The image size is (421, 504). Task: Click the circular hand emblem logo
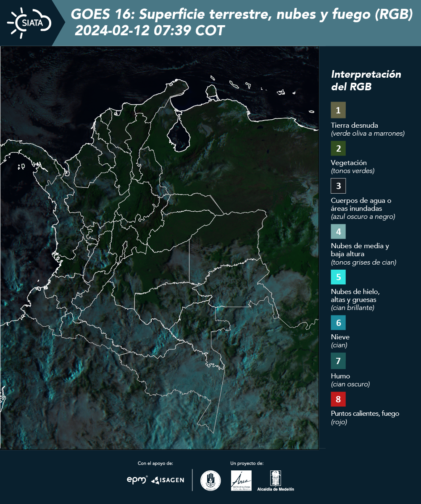pos(210,480)
